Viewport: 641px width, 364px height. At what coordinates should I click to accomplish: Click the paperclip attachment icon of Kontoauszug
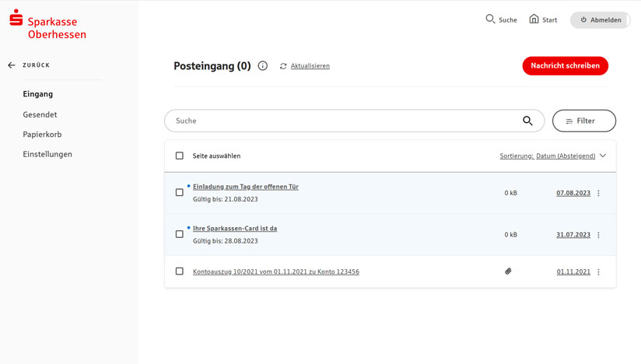click(x=508, y=271)
